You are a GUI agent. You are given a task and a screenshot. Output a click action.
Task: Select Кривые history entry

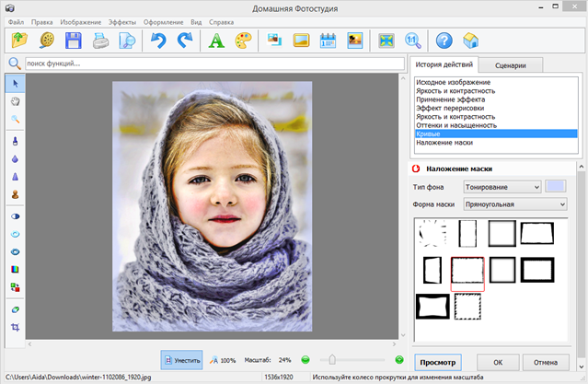tap(496, 134)
